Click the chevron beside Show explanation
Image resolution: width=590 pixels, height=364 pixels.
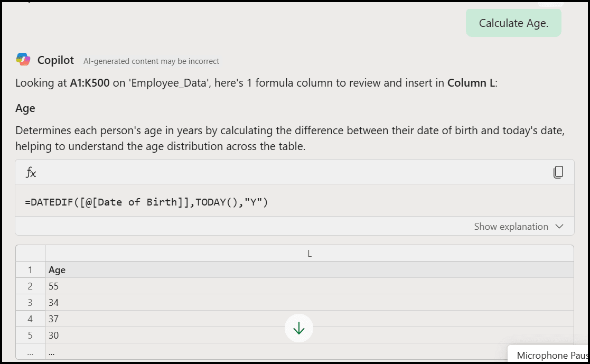click(x=560, y=226)
